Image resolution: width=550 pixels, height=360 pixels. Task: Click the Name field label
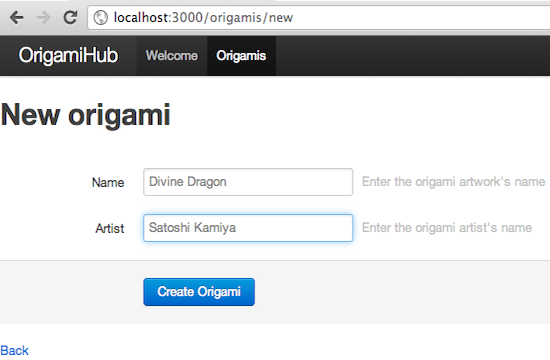tap(108, 182)
